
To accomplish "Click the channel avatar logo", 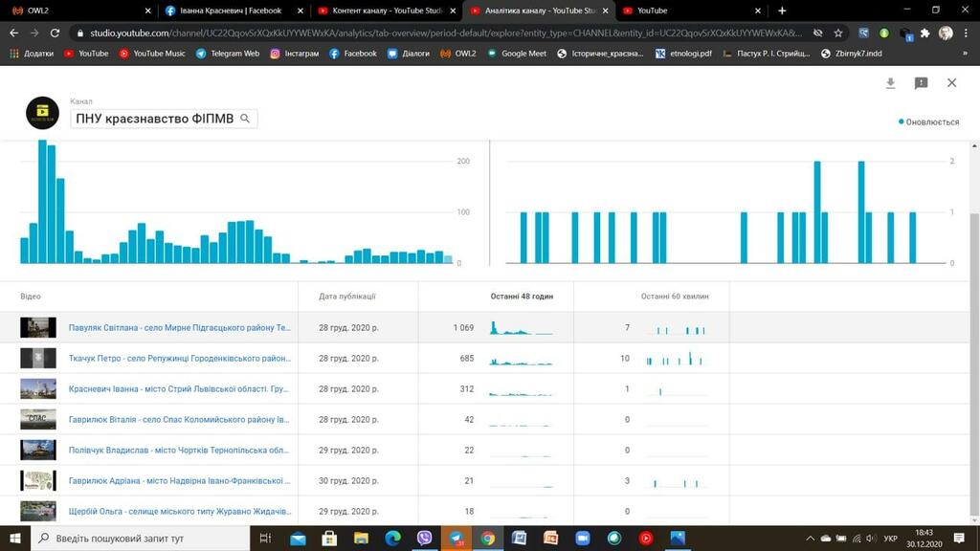I will pos(42,113).
